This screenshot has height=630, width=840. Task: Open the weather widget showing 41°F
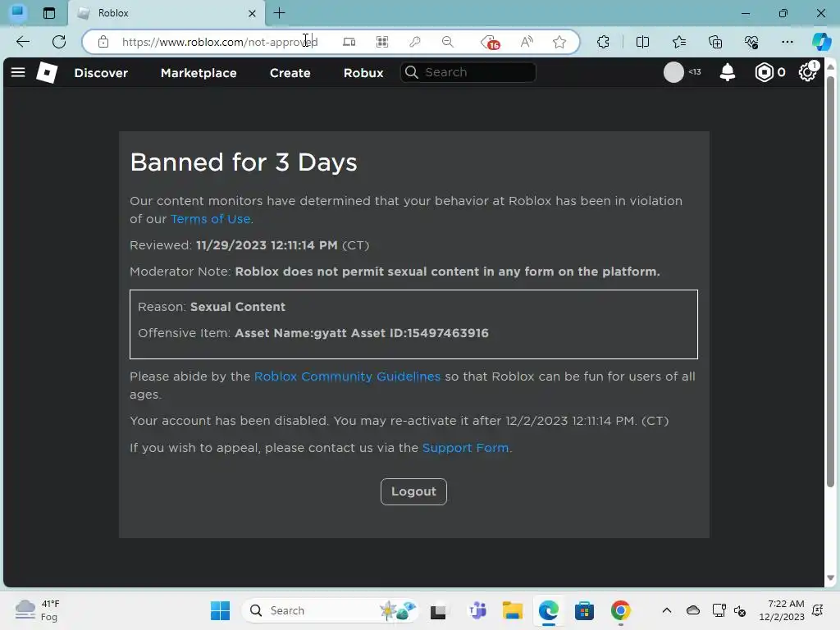pyautogui.click(x=38, y=610)
